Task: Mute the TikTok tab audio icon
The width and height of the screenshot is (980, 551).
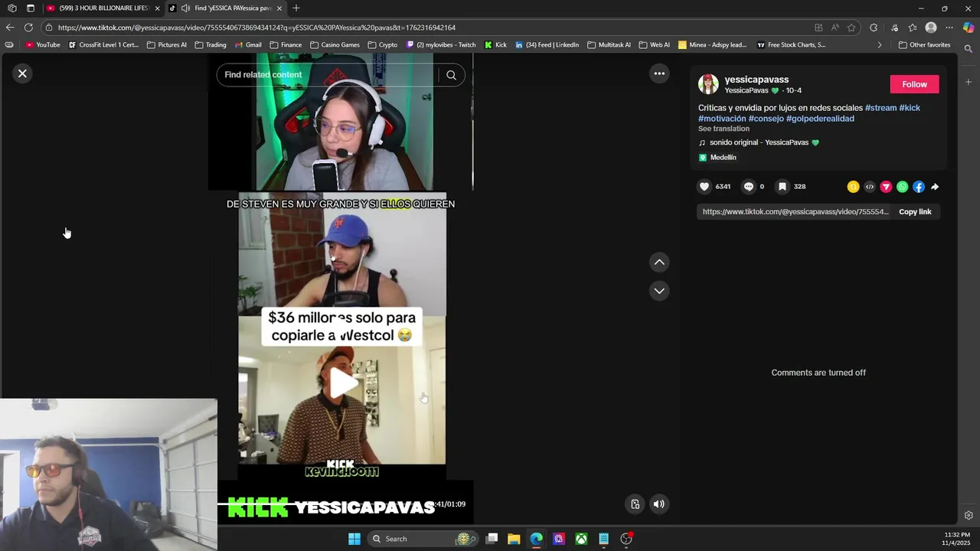Action: coord(185,8)
